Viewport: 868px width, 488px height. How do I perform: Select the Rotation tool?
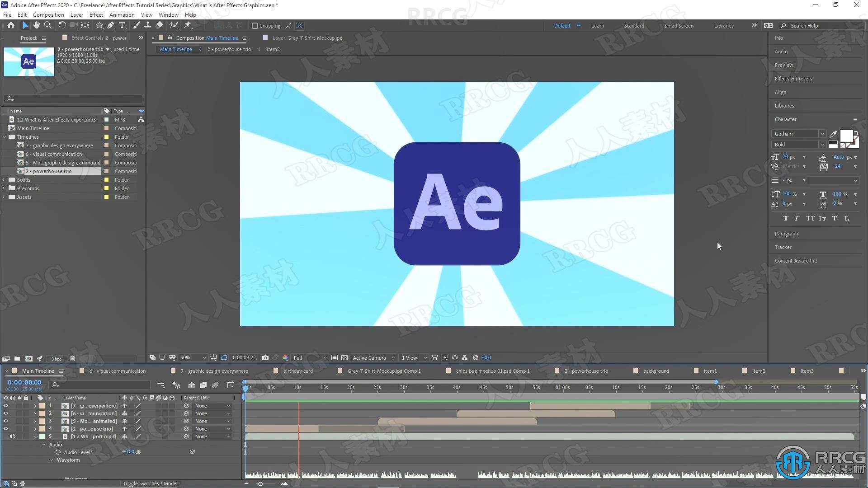point(62,25)
